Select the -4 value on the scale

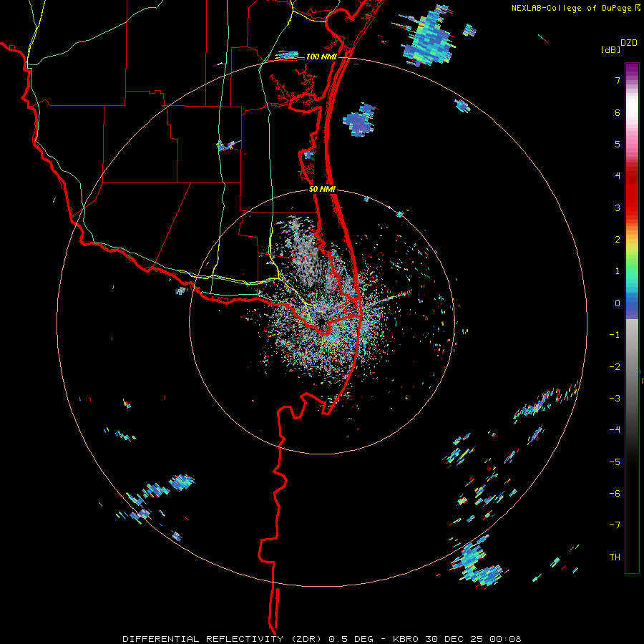point(615,430)
